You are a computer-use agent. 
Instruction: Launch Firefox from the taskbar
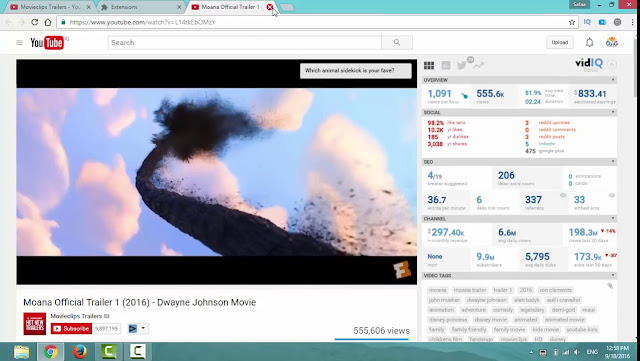pos(80,352)
